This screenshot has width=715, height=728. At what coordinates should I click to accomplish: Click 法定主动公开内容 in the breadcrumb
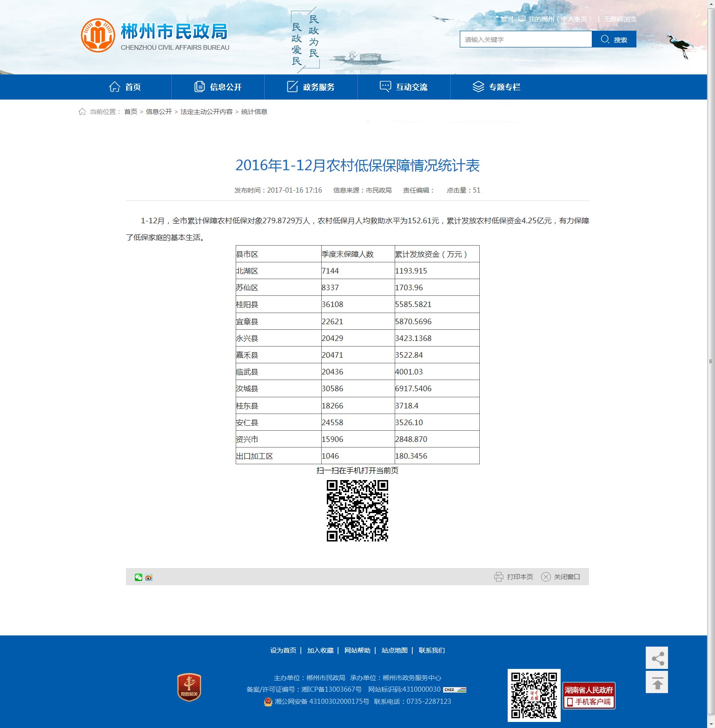click(x=206, y=112)
